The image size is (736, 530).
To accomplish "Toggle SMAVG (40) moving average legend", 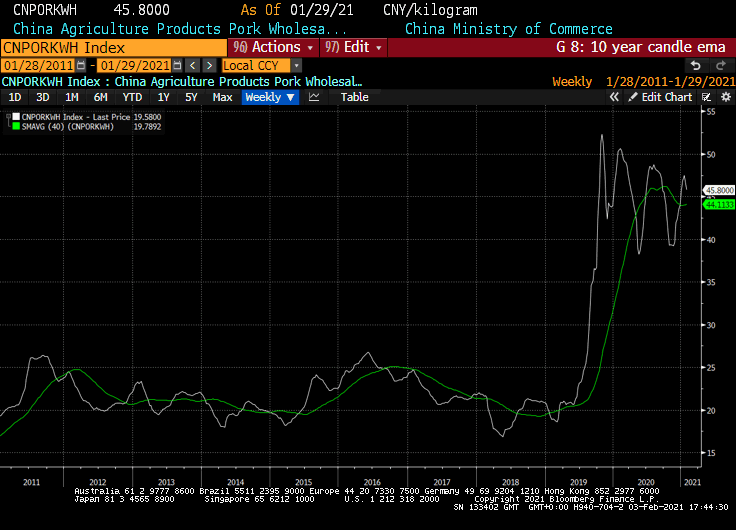I will (x=62, y=127).
